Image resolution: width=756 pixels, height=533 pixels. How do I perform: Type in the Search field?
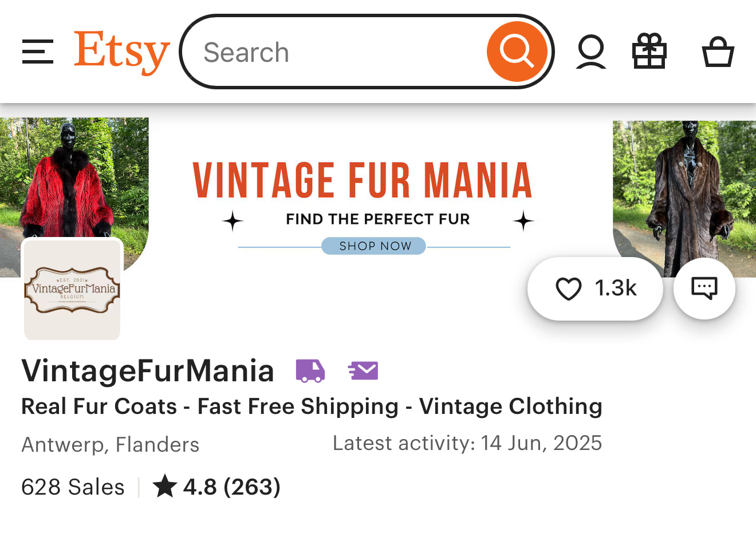[338, 52]
